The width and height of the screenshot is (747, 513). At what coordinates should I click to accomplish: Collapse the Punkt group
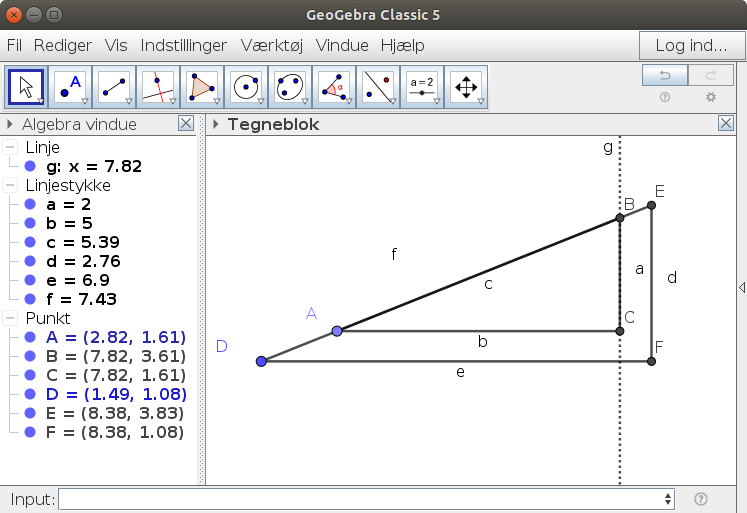(x=10, y=318)
